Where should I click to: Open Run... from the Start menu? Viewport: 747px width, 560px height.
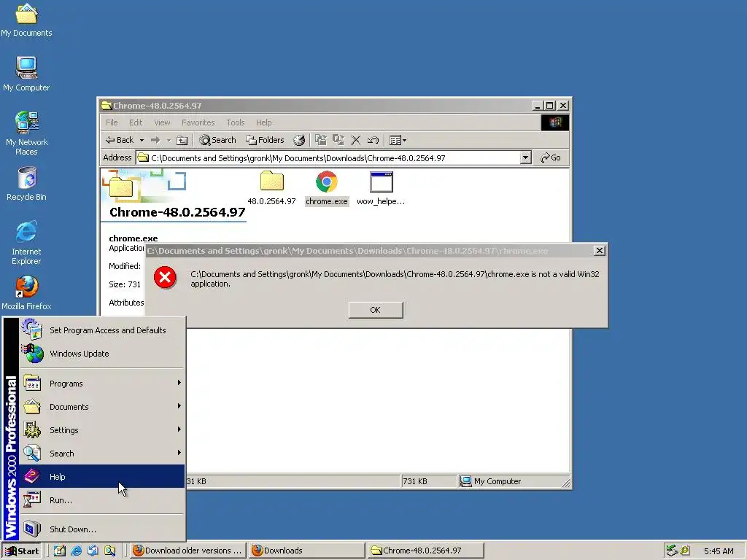[x=102, y=500]
